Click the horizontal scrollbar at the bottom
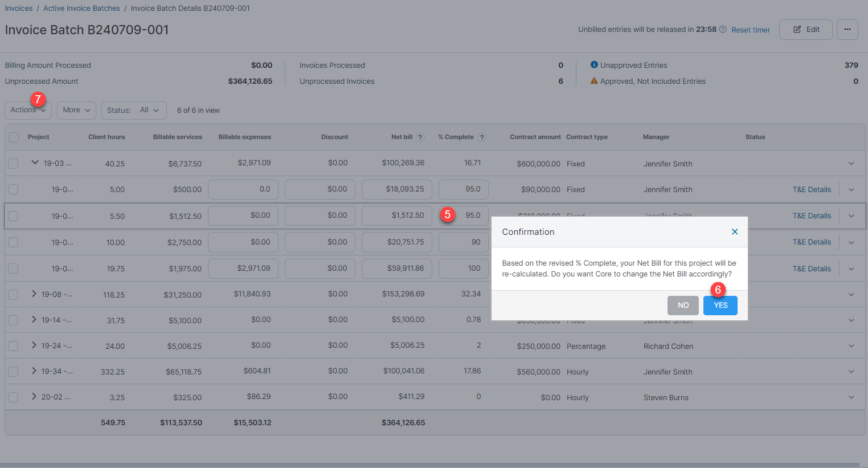Image resolution: width=868 pixels, height=468 pixels. tap(429, 465)
